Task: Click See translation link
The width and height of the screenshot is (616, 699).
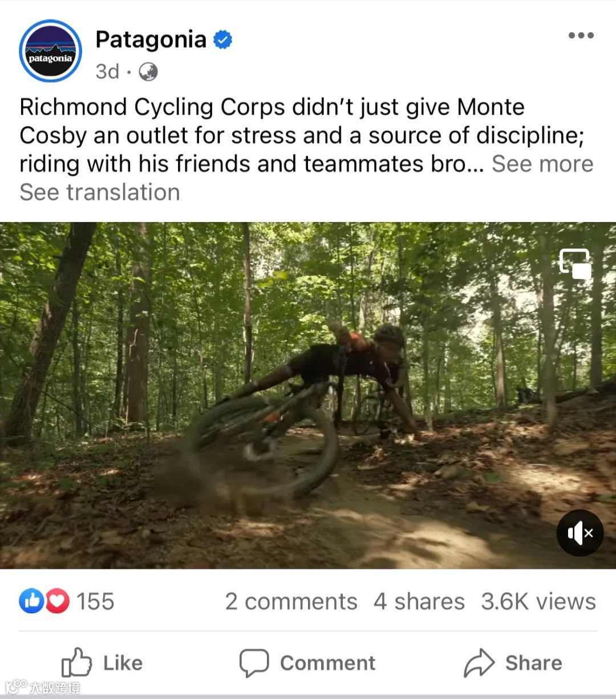Action: coord(100,192)
